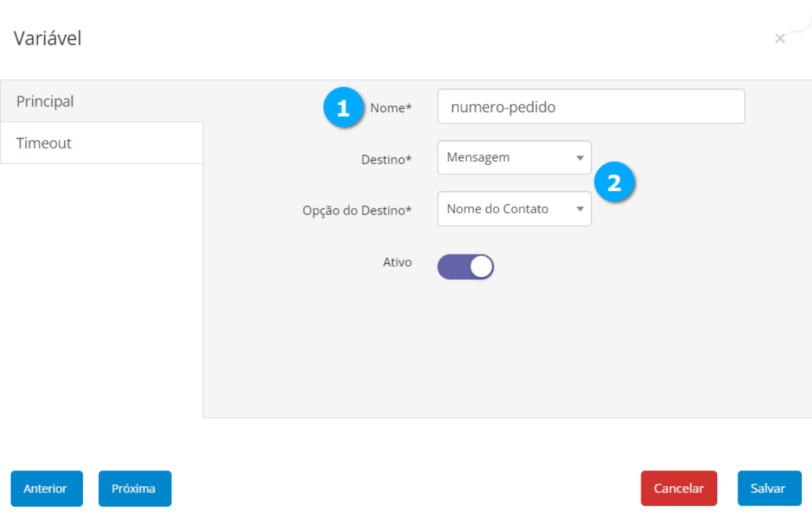Click the arrow on the Destino combo box
Viewport: 812px width, 517px height.
pyautogui.click(x=580, y=158)
